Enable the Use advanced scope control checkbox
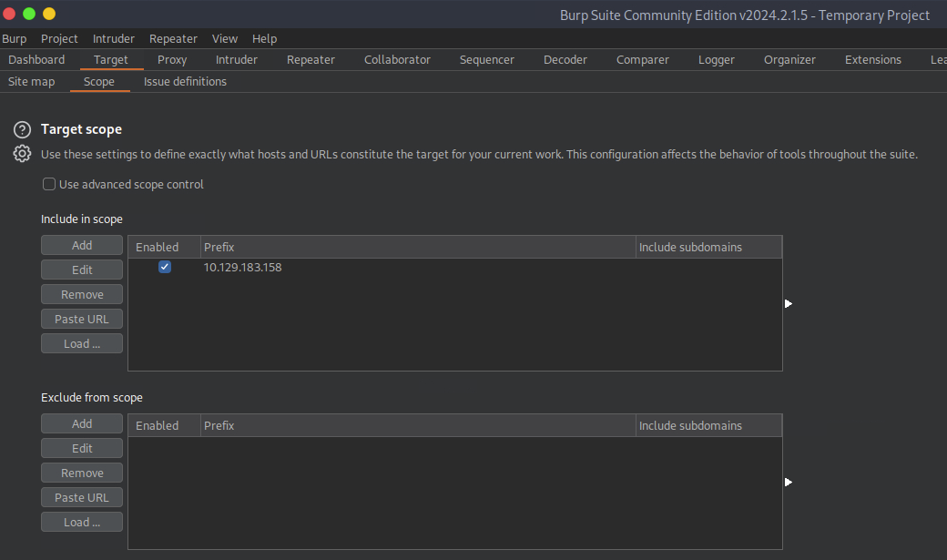This screenshot has height=560, width=947. coord(49,185)
